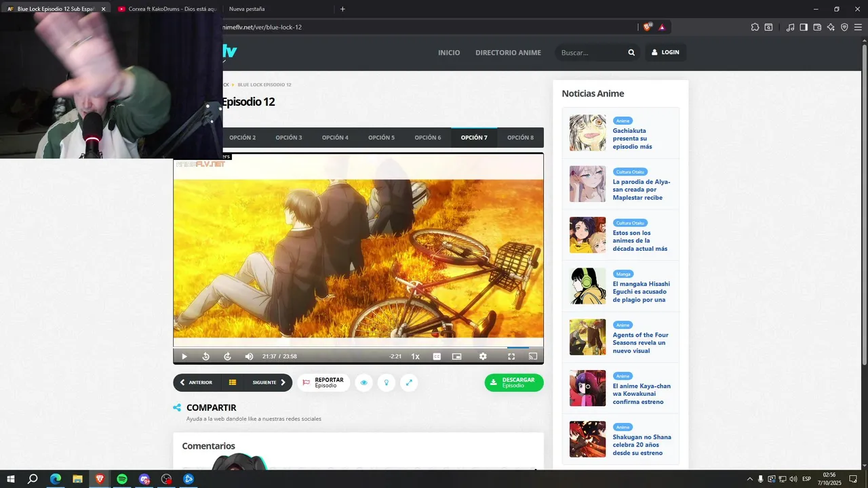The width and height of the screenshot is (868, 488).
Task: Go to ANTERIOR episode
Action: pyautogui.click(x=197, y=382)
